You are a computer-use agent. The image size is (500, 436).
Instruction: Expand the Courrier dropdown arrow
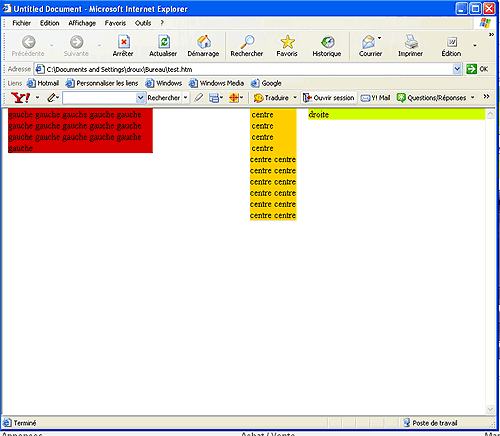(380, 38)
